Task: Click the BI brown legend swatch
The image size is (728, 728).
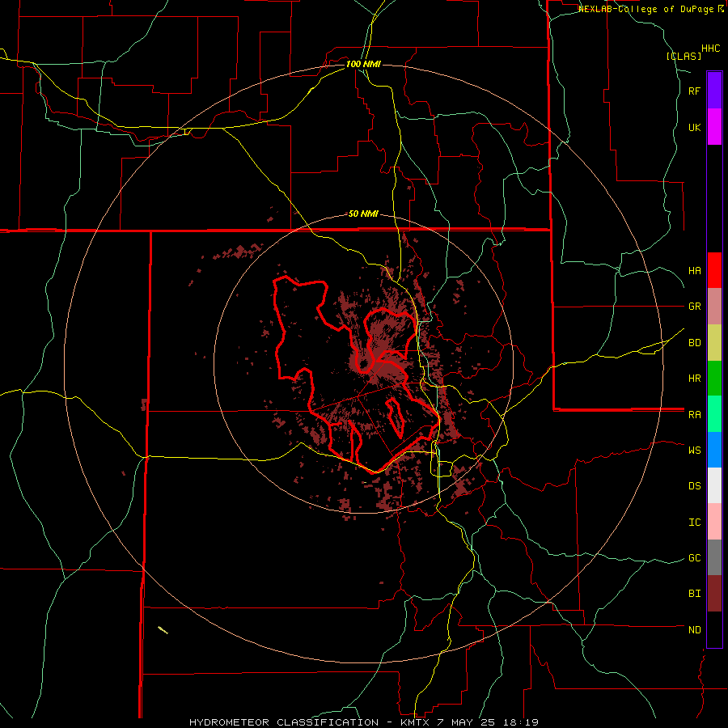Action: 714,594
